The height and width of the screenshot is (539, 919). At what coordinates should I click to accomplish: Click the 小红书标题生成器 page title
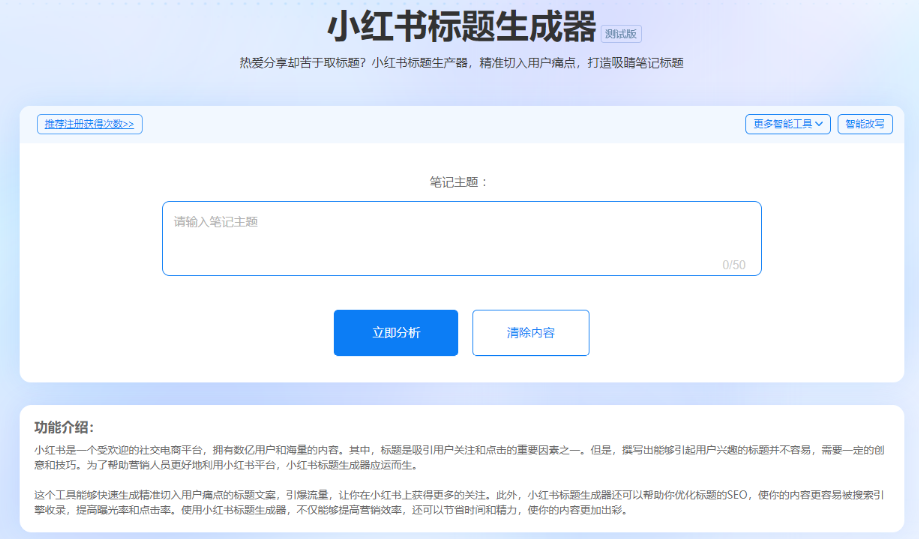point(461,26)
